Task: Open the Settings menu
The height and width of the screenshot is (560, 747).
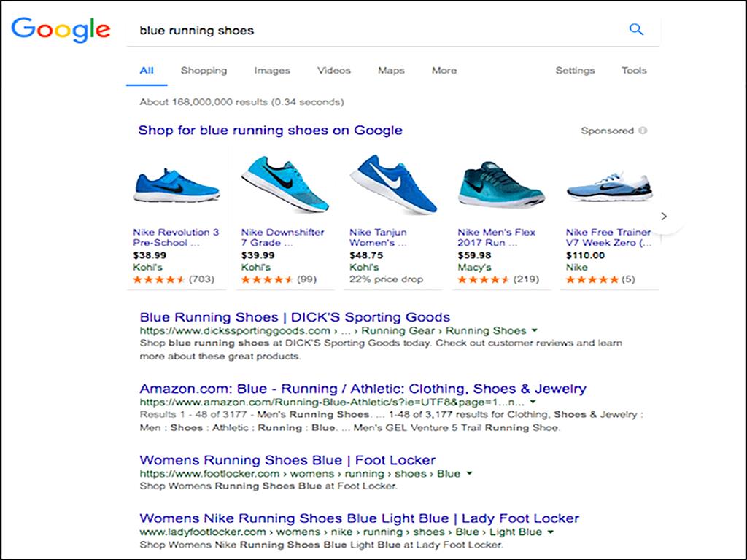Action: tap(575, 70)
